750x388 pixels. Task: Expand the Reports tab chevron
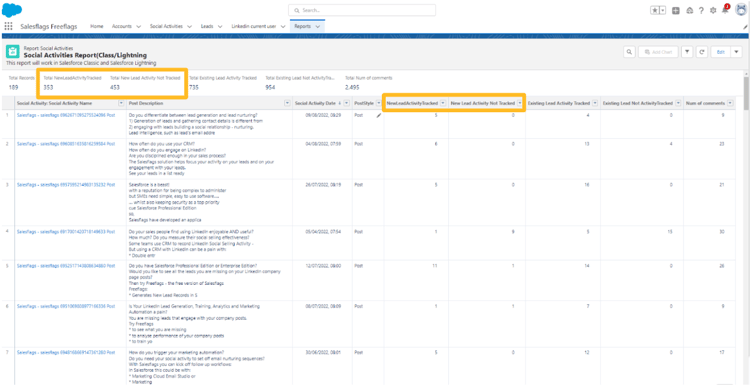coord(318,27)
